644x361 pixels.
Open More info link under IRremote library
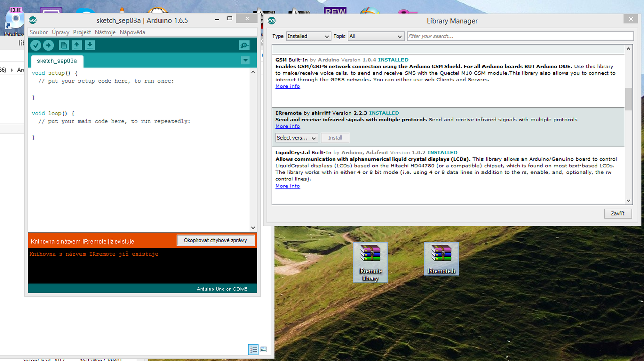(288, 126)
